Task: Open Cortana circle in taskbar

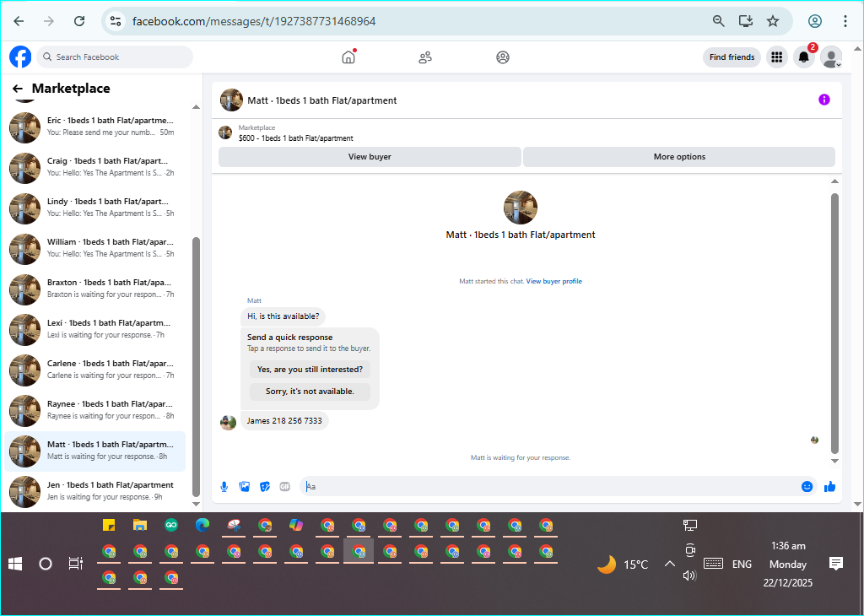Action: tap(46, 564)
